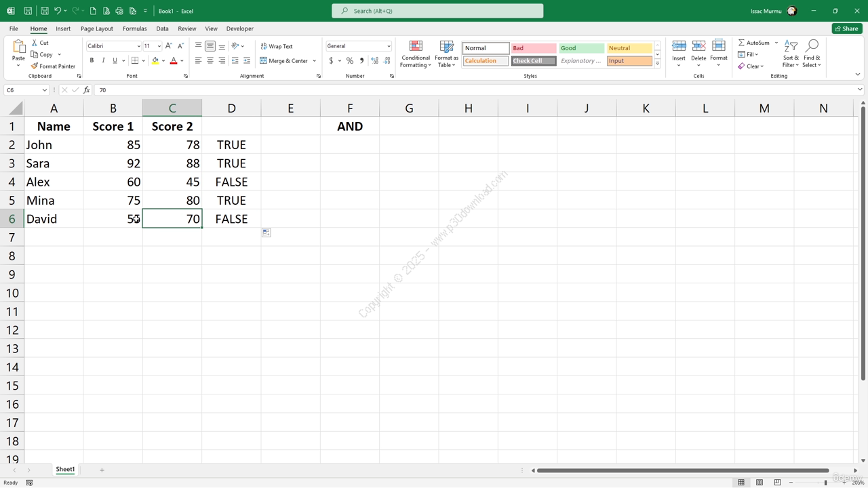Viewport: 868px width, 488px height.
Task: Select cell D4 containing FALSE
Action: (231, 182)
